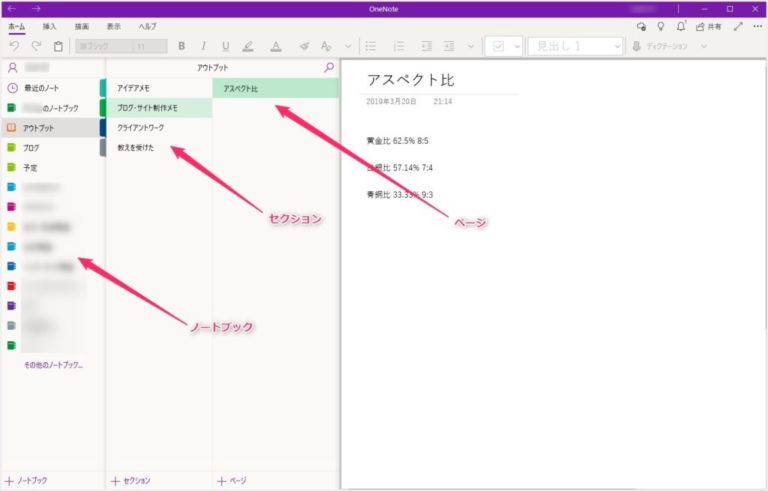Toggle italic formatting
768x491 pixels.
(x=203, y=46)
